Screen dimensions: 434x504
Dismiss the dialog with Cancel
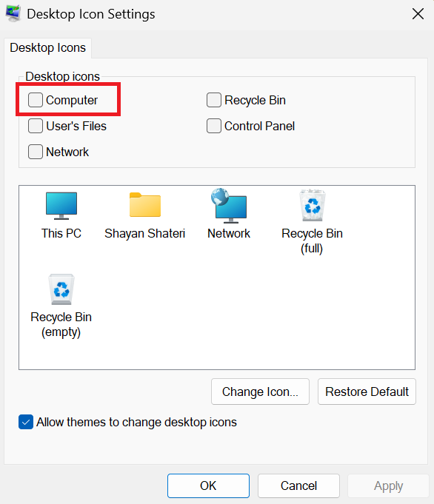tap(298, 485)
